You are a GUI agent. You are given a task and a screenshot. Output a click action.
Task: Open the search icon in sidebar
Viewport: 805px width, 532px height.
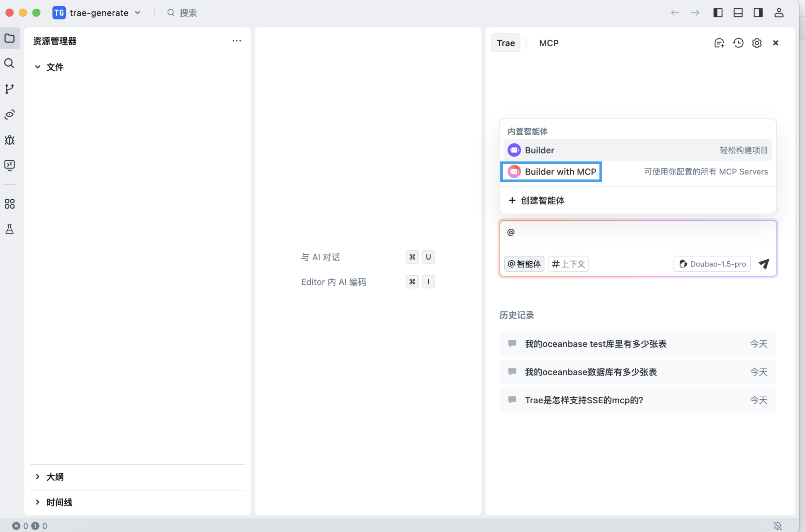9,63
